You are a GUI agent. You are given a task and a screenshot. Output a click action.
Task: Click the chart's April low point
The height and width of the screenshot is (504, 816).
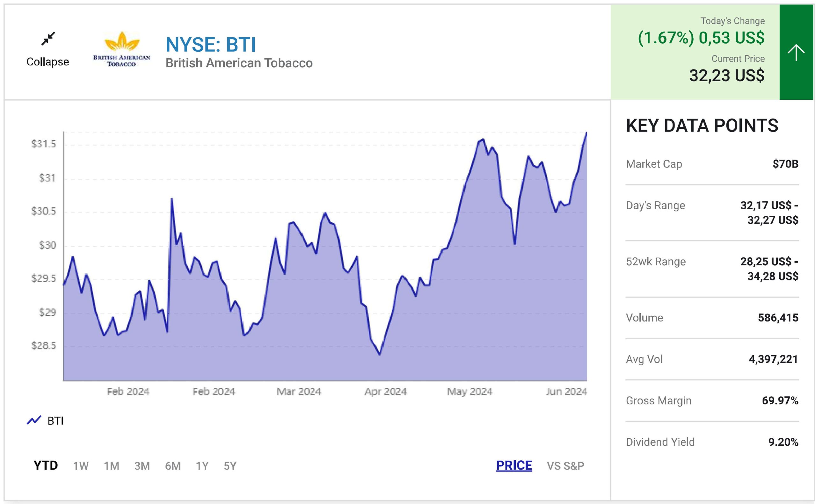pyautogui.click(x=380, y=354)
